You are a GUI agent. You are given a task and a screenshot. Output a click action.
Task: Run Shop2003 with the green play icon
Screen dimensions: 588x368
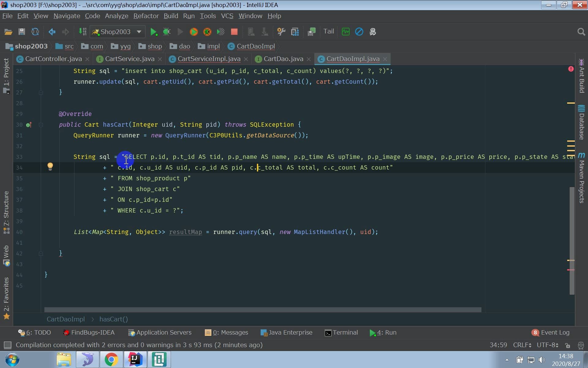pyautogui.click(x=153, y=32)
